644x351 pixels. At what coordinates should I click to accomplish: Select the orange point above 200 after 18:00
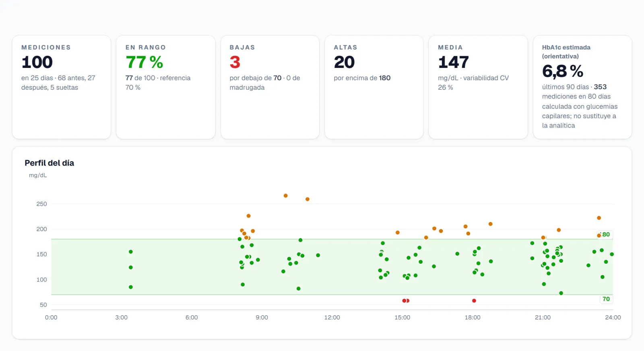(x=491, y=224)
